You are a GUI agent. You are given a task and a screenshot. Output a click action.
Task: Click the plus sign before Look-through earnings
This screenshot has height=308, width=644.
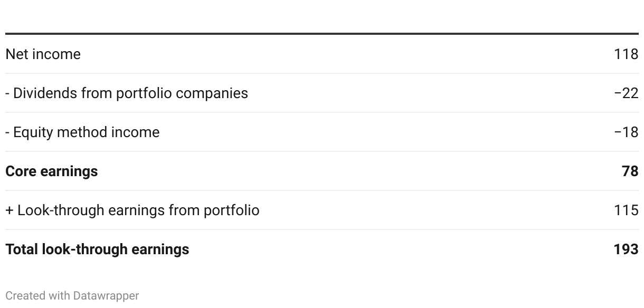pos(10,210)
